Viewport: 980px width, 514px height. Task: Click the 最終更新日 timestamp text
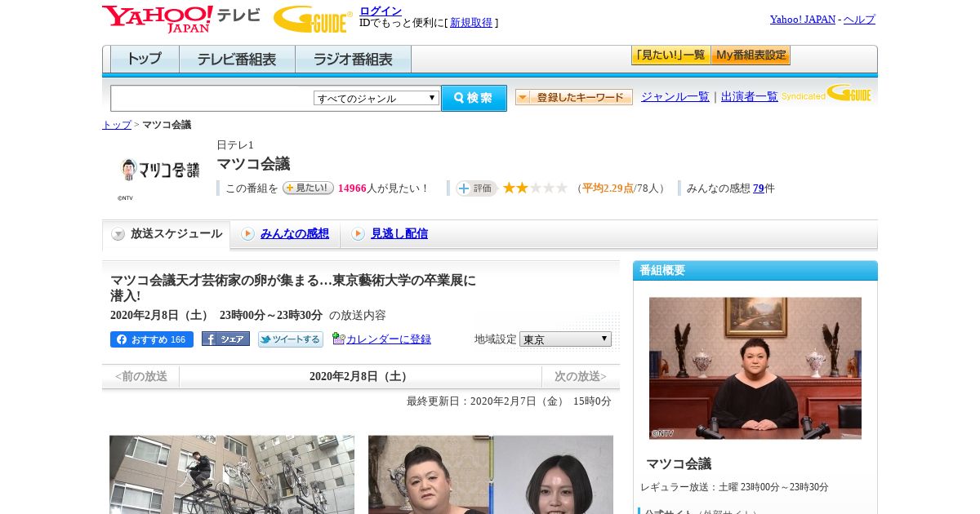click(x=509, y=401)
